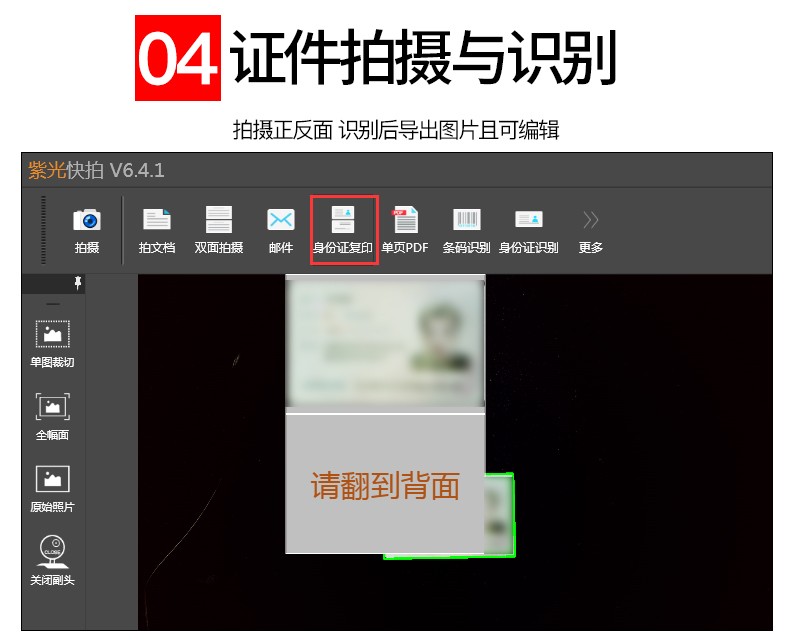Toggle the sidebar pin icon
The width and height of the screenshot is (790, 644).
(78, 285)
